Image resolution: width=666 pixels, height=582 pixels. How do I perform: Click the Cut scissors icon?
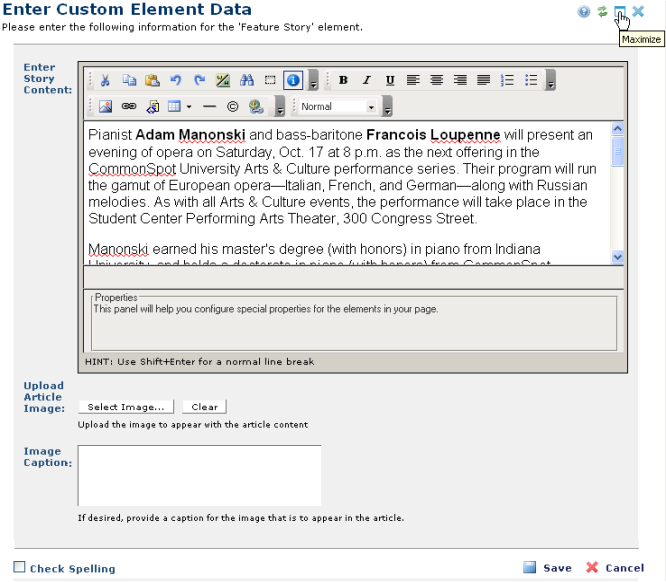[106, 80]
